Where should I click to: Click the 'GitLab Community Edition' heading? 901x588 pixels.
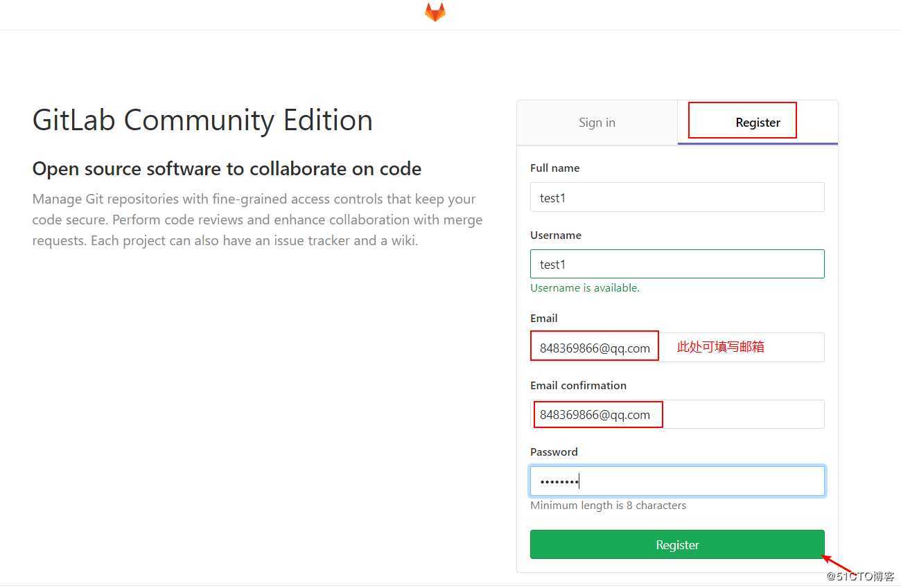202,121
